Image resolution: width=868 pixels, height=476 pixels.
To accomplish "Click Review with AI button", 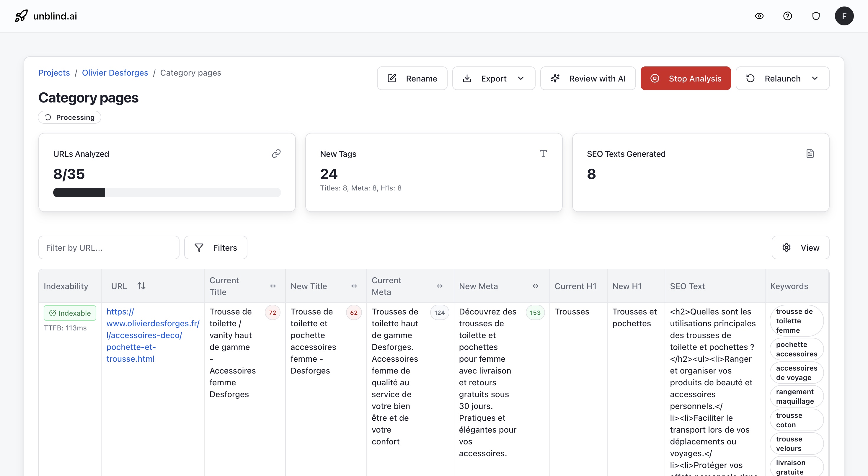I will [x=588, y=78].
